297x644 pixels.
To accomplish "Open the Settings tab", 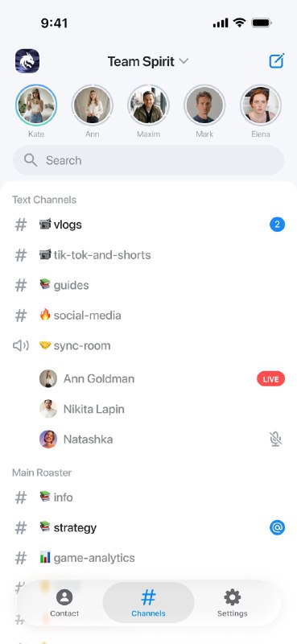I will point(232,603).
